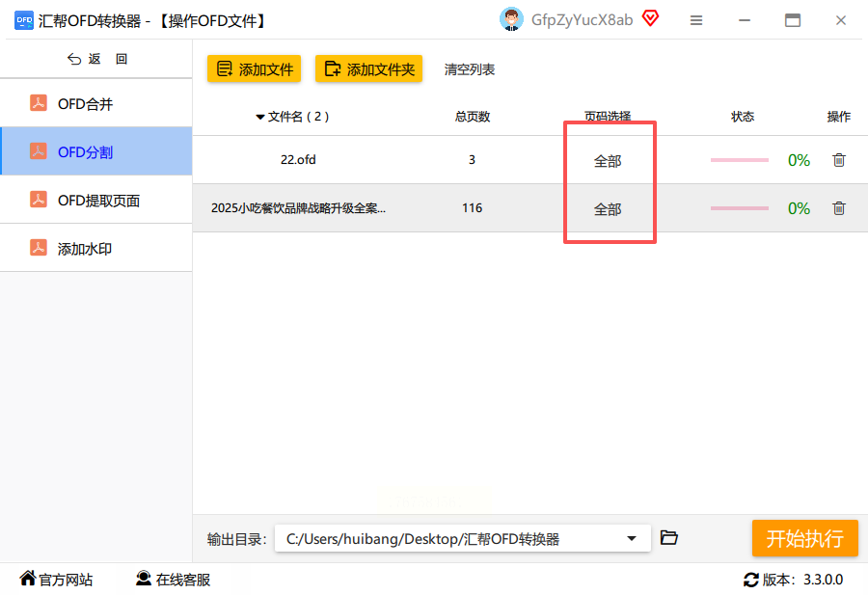Sort by 文件名 column arrow
The width and height of the screenshot is (868, 595).
tap(259, 117)
